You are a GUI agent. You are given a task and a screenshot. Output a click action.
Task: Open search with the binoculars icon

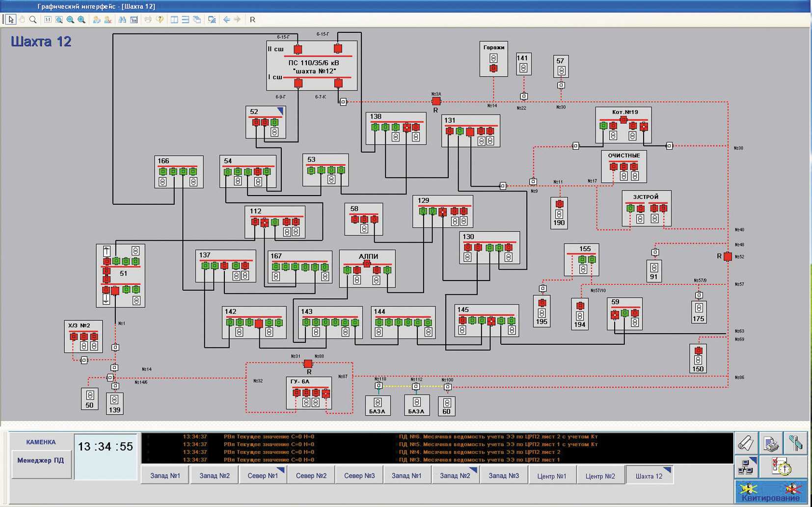click(x=122, y=20)
